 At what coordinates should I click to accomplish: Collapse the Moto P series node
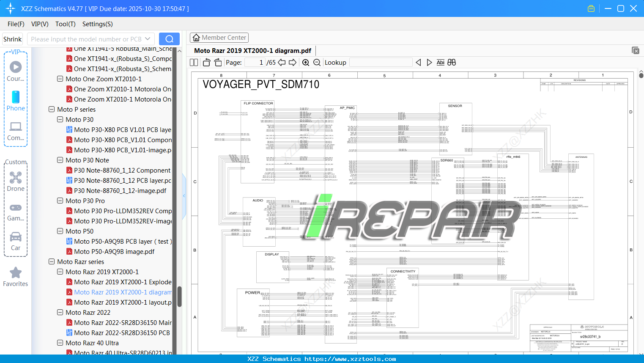click(x=52, y=109)
